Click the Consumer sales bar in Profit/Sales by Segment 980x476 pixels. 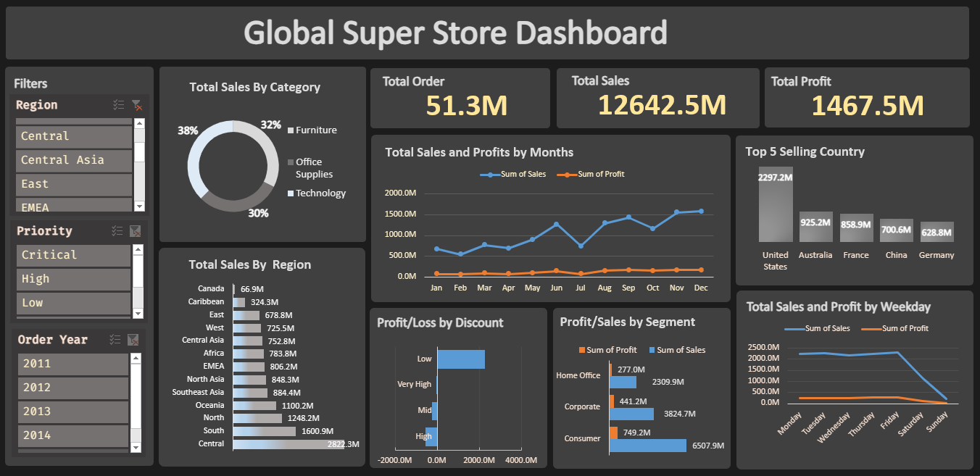(645, 446)
